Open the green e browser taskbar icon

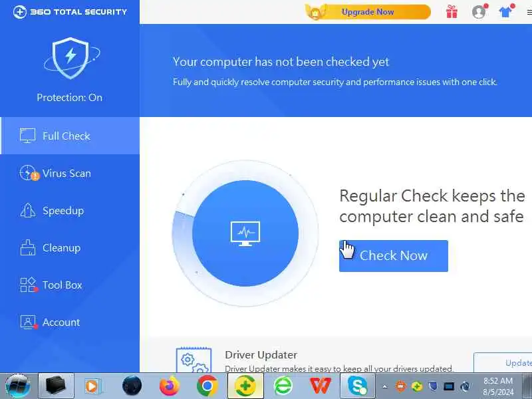[x=283, y=386]
